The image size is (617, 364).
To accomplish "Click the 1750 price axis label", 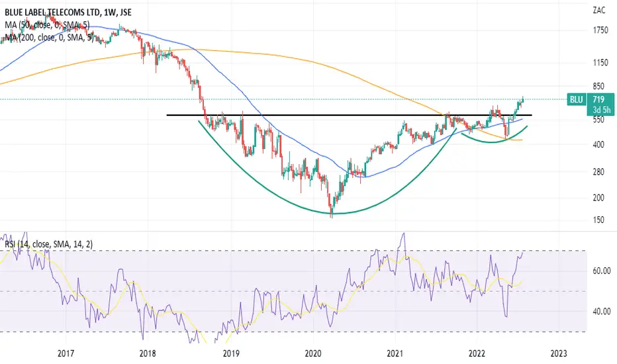I will (600, 30).
